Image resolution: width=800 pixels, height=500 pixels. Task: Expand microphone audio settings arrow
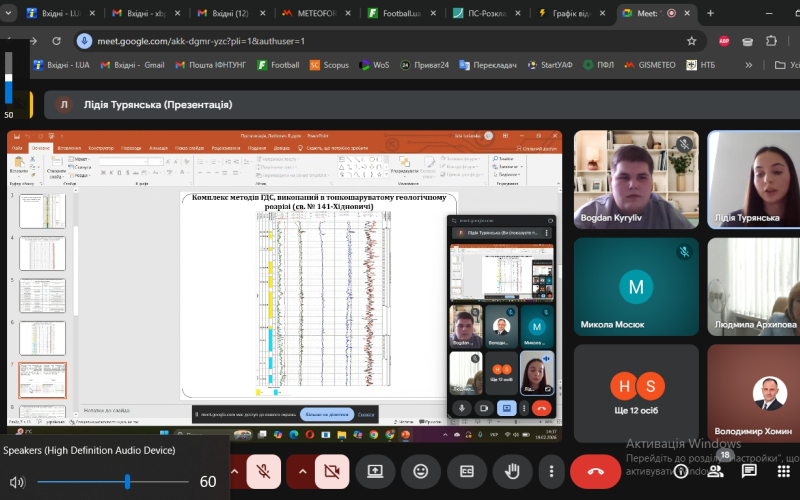234,471
